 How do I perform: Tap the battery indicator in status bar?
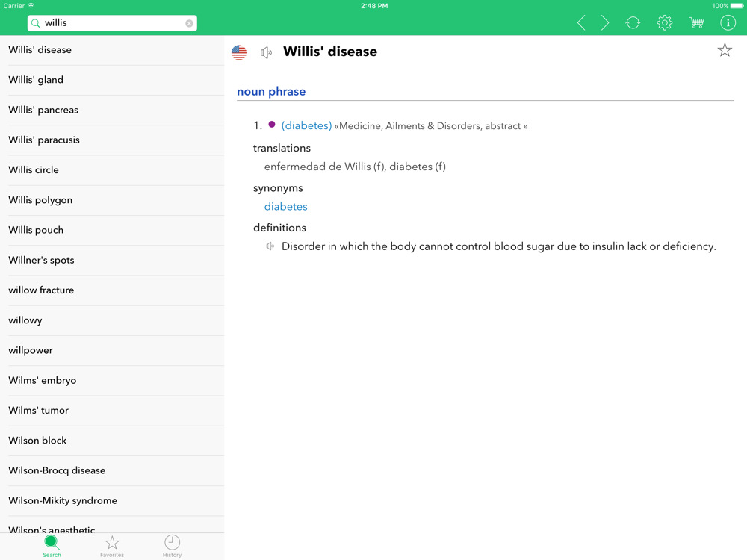(737, 6)
